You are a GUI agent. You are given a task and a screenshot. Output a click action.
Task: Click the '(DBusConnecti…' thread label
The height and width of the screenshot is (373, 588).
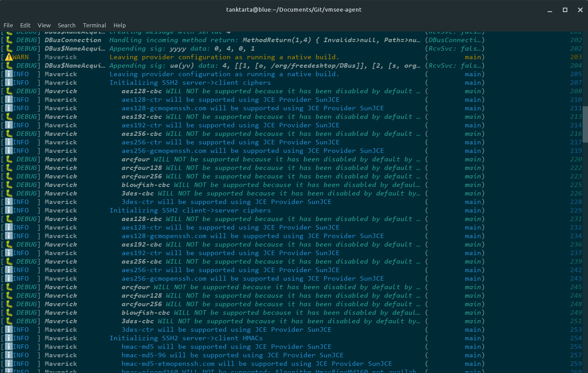[x=455, y=40]
